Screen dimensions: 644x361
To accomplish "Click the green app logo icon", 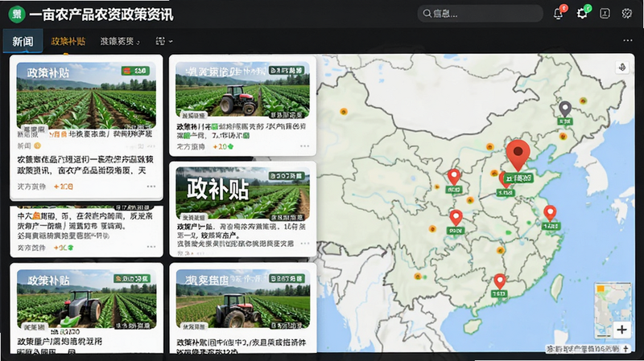I will pos(17,14).
